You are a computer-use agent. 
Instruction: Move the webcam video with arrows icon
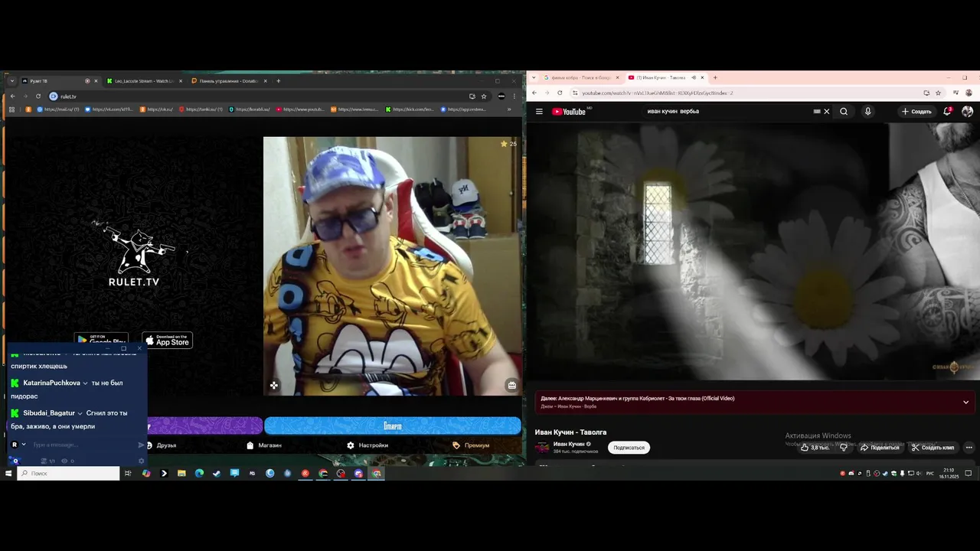tap(274, 386)
